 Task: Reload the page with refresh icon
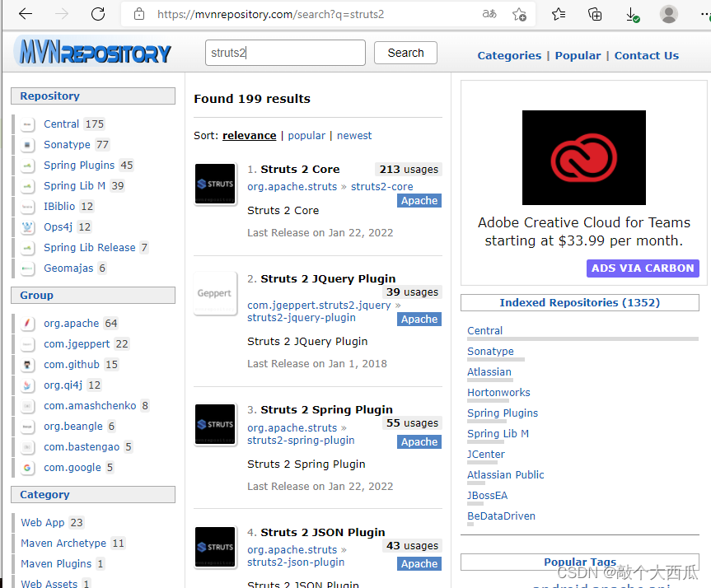pos(98,14)
